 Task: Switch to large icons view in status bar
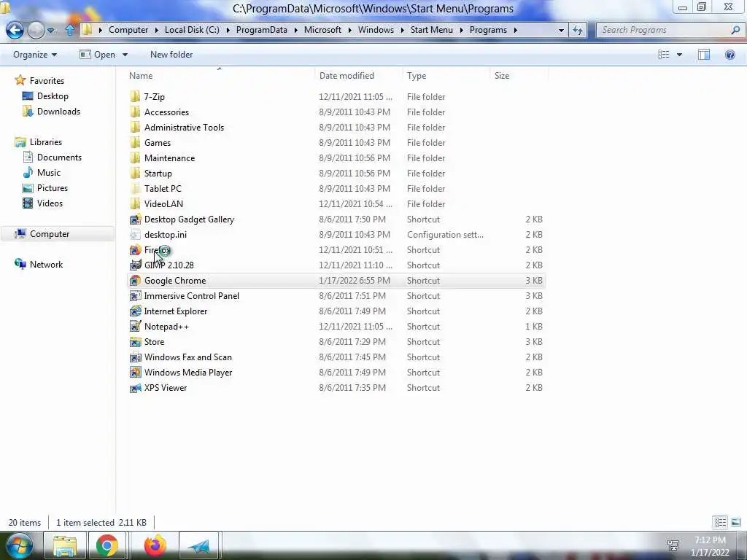(735, 522)
